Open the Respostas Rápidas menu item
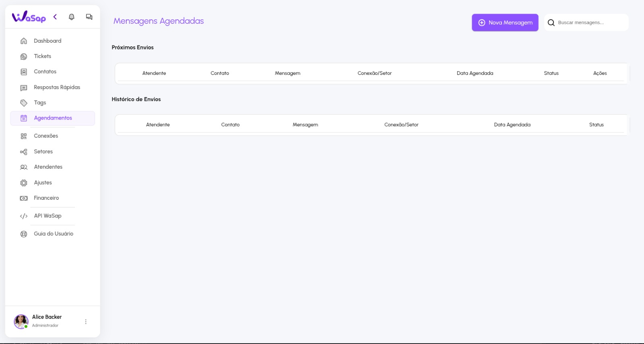 click(57, 87)
